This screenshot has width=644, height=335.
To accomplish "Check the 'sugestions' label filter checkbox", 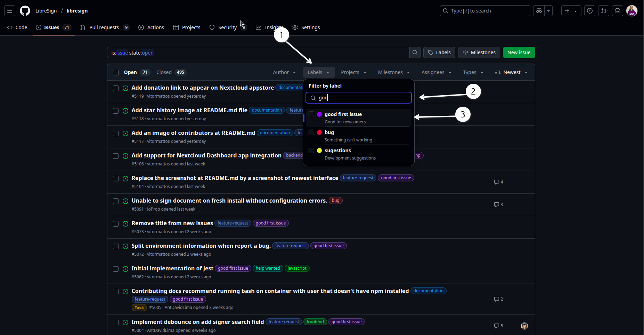I will tap(311, 150).
